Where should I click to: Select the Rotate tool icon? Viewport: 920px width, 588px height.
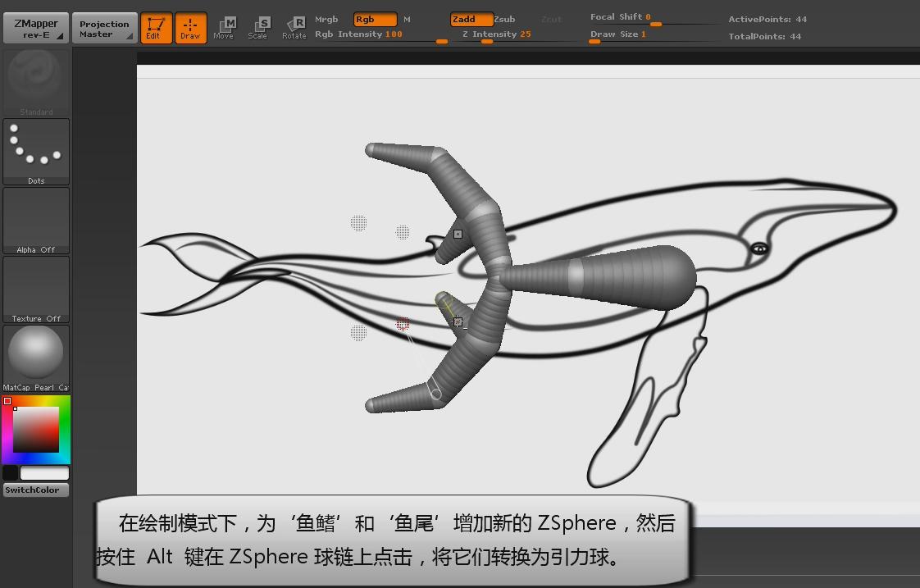click(294, 28)
